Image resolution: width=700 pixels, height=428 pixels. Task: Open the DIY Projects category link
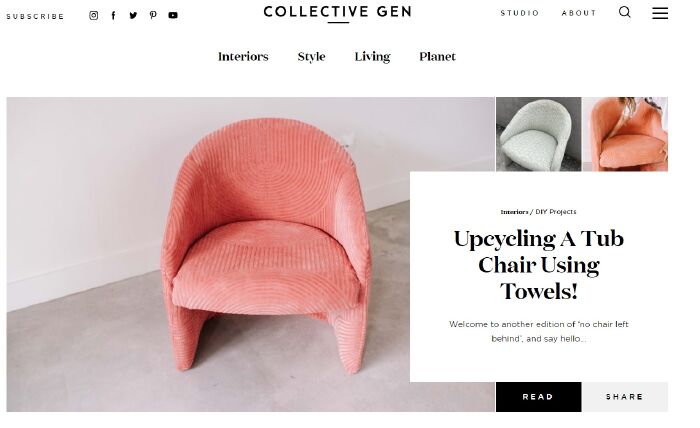(x=556, y=212)
